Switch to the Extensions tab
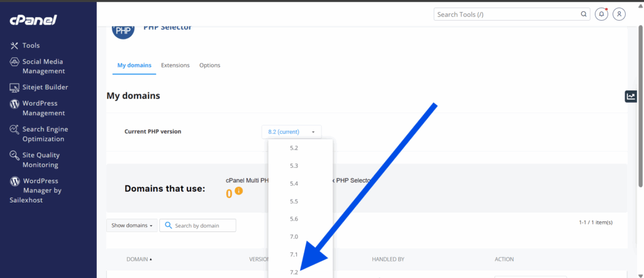The width and height of the screenshot is (644, 278). point(175,65)
